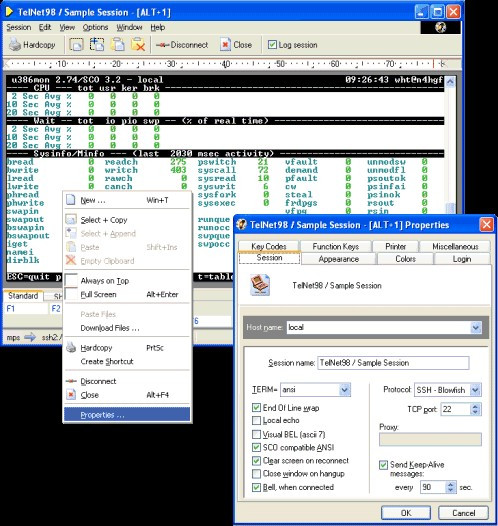Open the Help menu
Screen dimensions: 498x526
(x=157, y=27)
